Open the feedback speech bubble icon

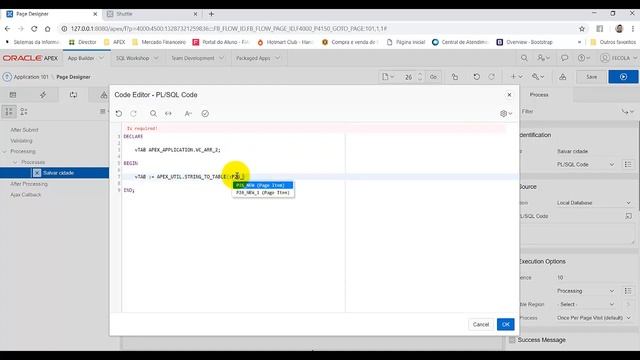(x=564, y=58)
